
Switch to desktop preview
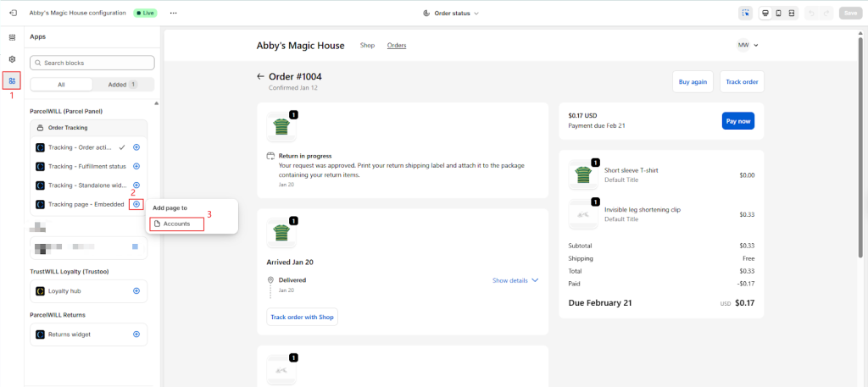pyautogui.click(x=765, y=14)
